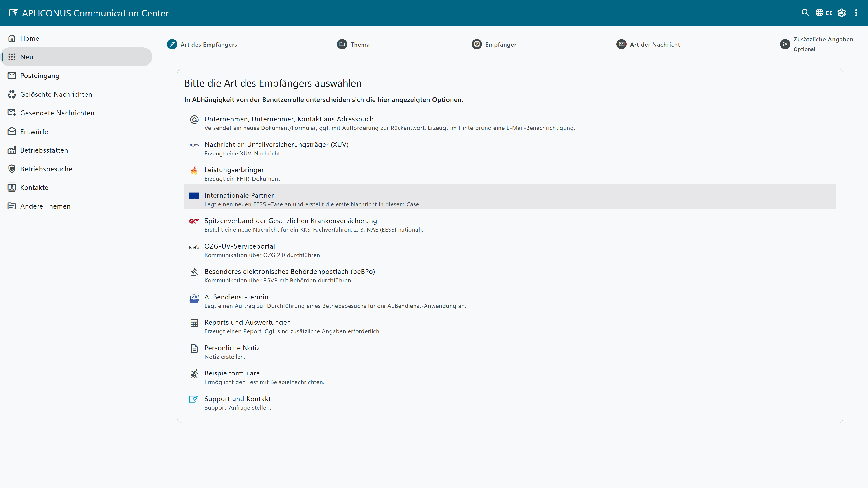The height and width of the screenshot is (488, 868).
Task: Jump to the Empfänger step
Action: [494, 44]
